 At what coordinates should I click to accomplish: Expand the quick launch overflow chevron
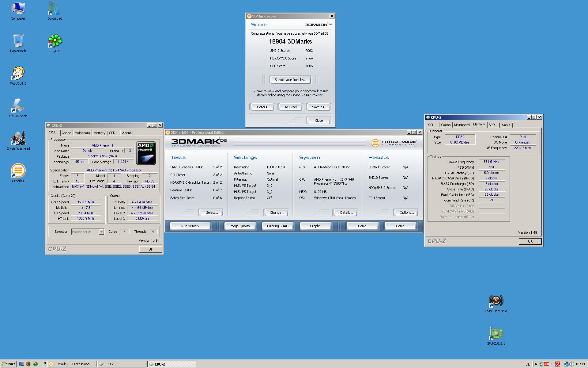point(45,363)
